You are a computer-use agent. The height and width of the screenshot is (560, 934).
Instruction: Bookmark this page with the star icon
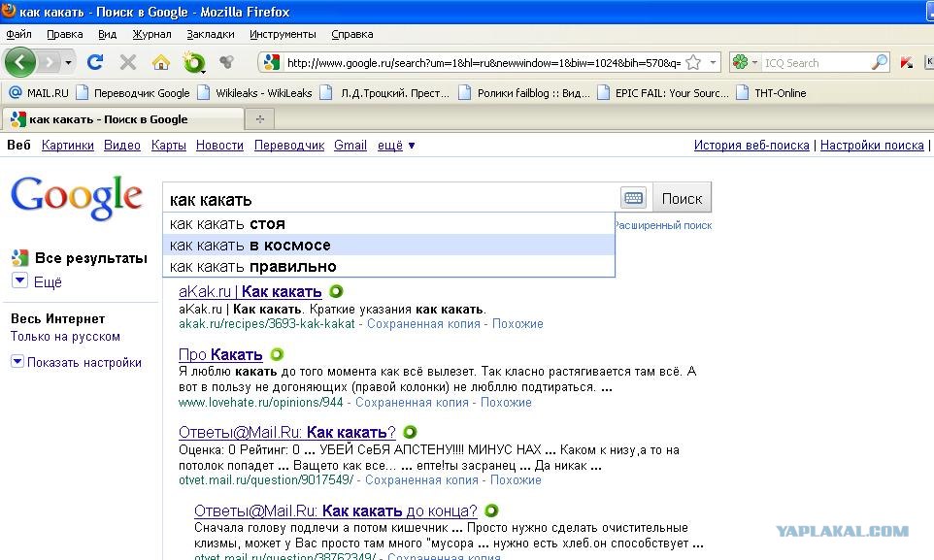tap(693, 62)
